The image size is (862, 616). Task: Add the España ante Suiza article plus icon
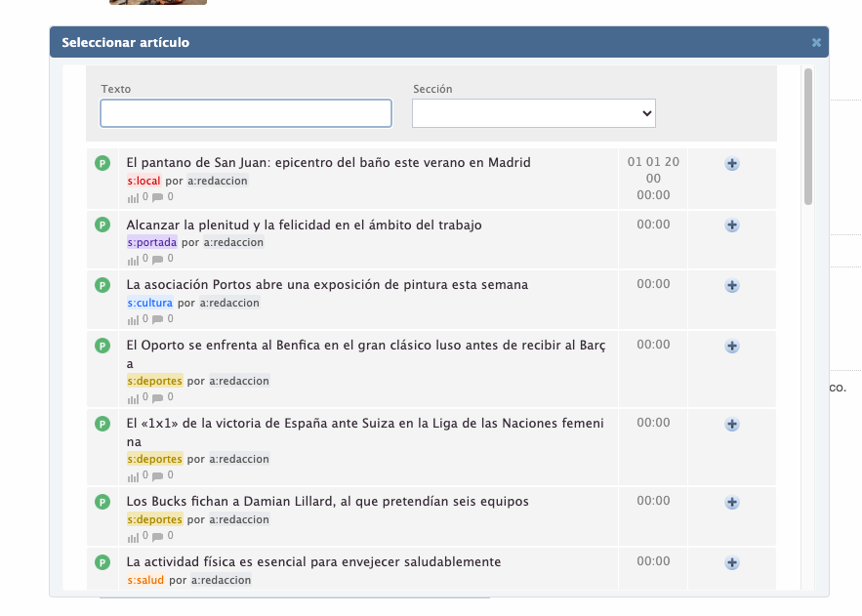click(x=732, y=425)
